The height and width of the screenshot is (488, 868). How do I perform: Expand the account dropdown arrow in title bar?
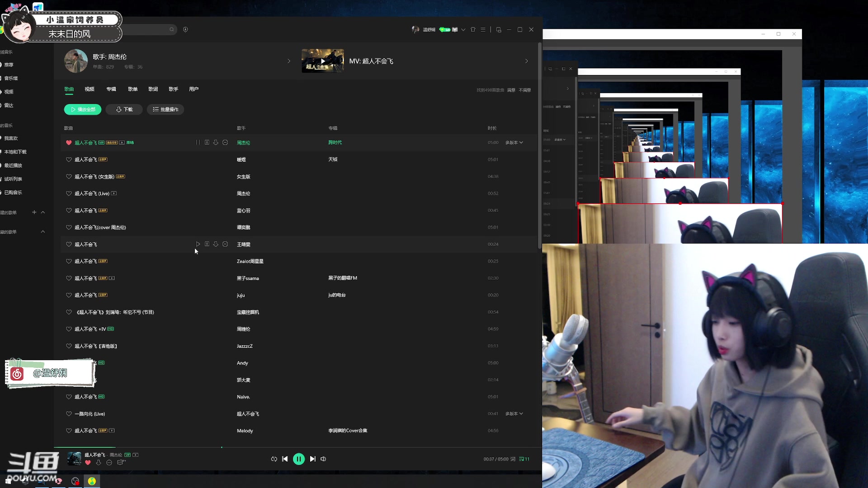463,29
